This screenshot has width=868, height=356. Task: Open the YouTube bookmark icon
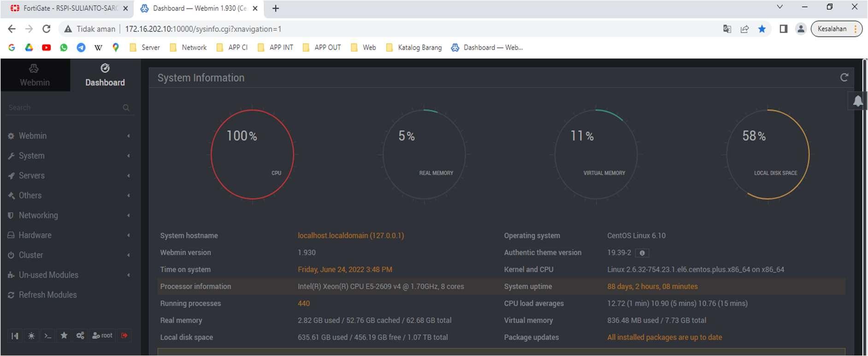(46, 47)
